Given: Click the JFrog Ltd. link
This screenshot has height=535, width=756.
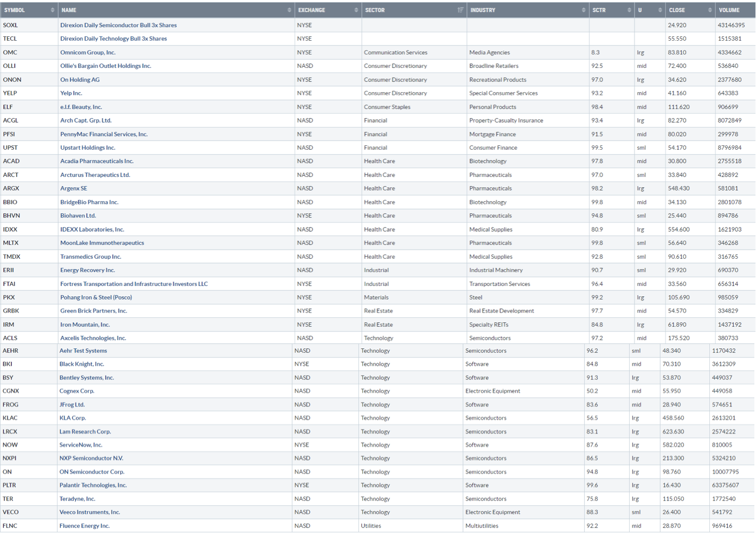Looking at the screenshot, I should pos(72,405).
